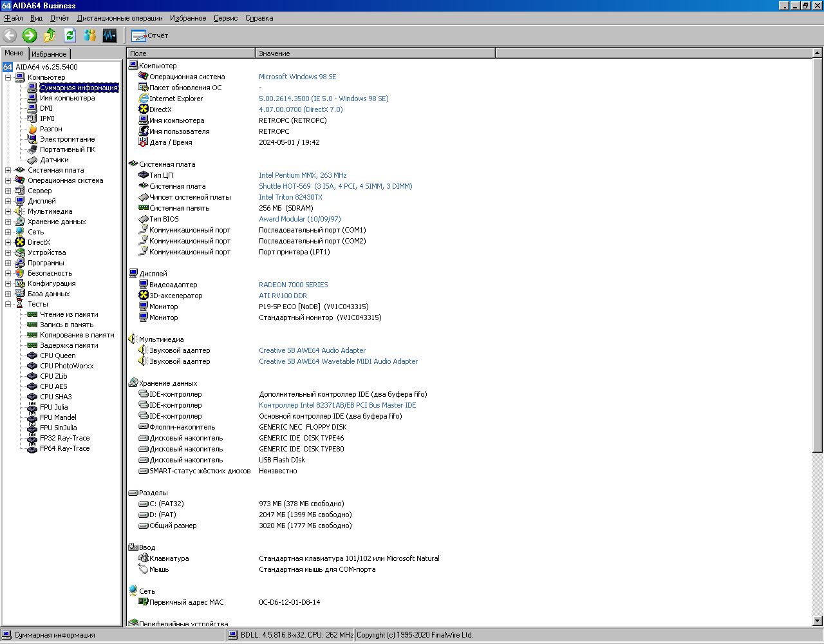Viewport: 824px width, 644px height.
Task: Click the AIDA64 v6.25.5400 root icon in the tree
Action: 8,67
